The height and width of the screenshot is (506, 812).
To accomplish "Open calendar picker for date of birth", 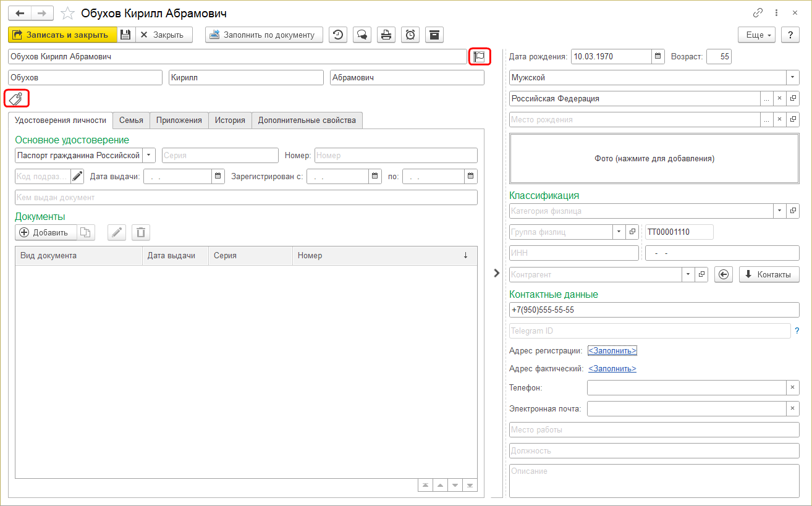I will tap(658, 57).
